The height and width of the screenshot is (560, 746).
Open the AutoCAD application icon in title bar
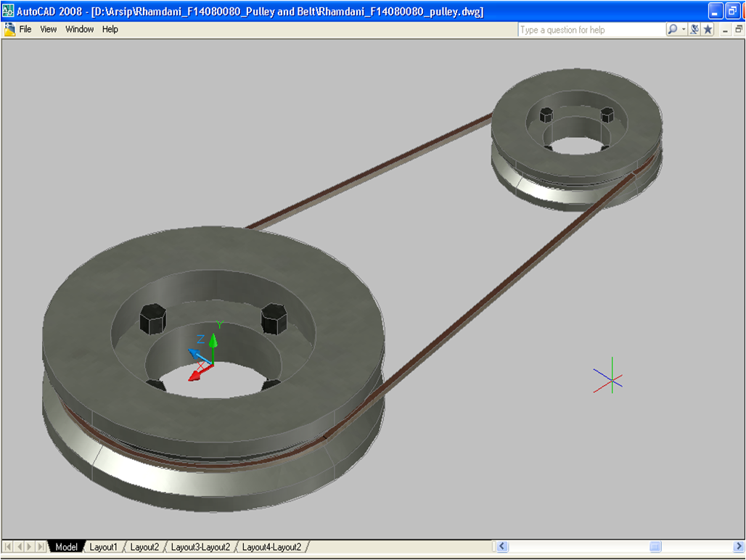coord(8,11)
